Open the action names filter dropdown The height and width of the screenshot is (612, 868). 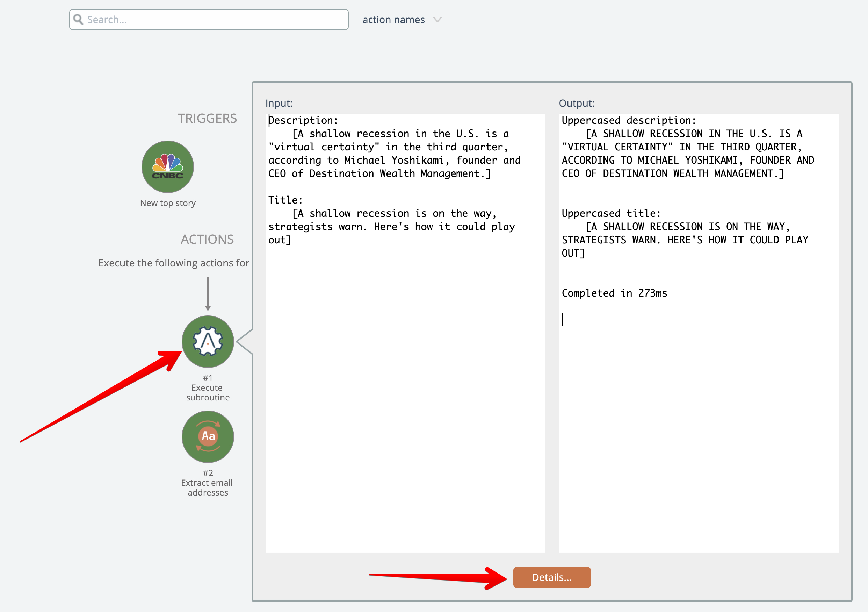point(393,20)
